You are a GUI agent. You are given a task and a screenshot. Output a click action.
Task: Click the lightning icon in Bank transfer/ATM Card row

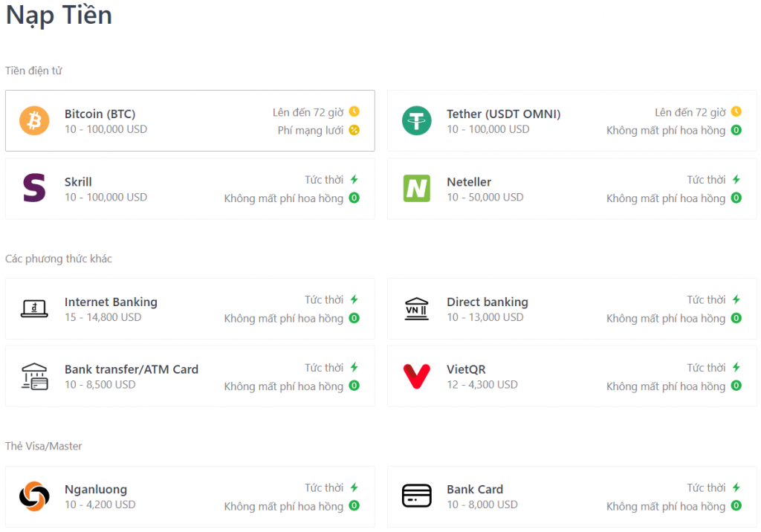tap(354, 368)
